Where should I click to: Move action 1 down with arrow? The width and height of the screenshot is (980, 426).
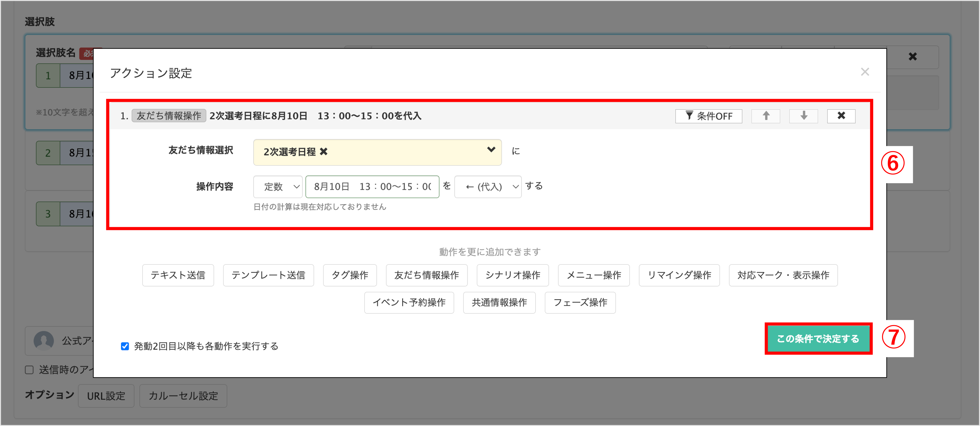pyautogui.click(x=804, y=116)
